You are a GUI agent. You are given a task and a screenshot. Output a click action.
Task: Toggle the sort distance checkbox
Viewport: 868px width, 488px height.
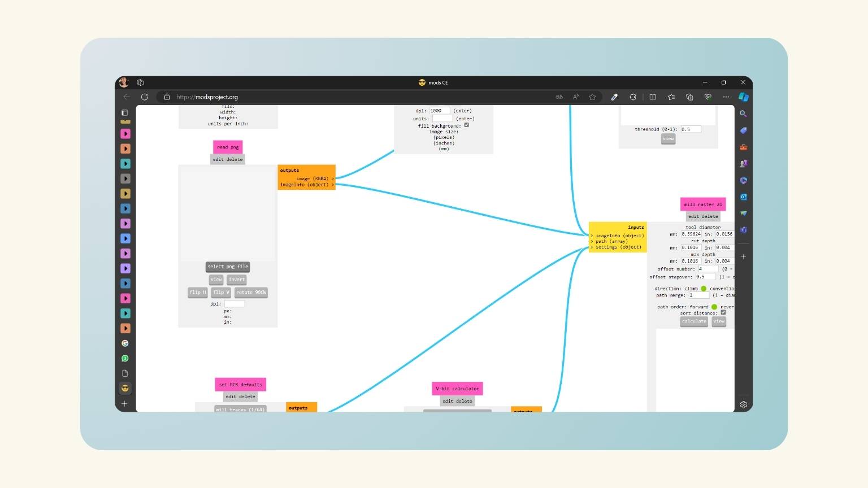pyautogui.click(x=723, y=312)
